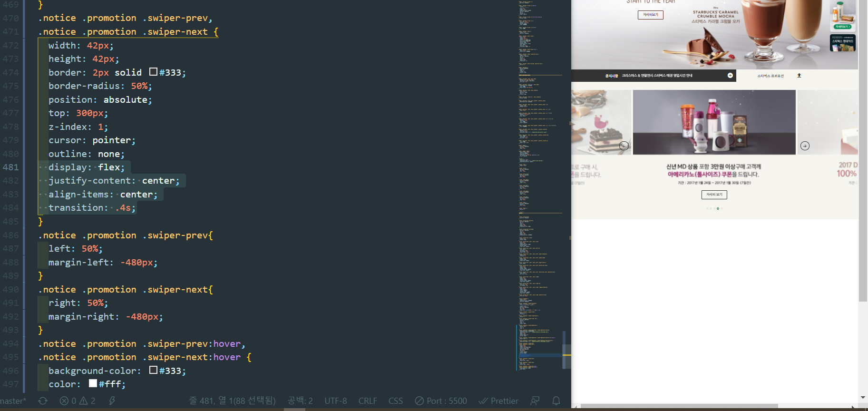The image size is (868, 411).
Task: Click the 크리스마스 notice headline link
Action: (x=657, y=76)
